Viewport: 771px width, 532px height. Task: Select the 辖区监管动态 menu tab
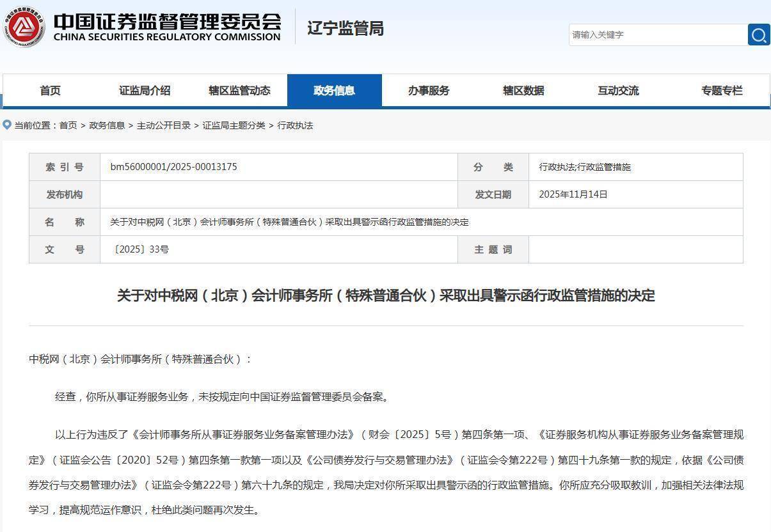click(x=239, y=90)
